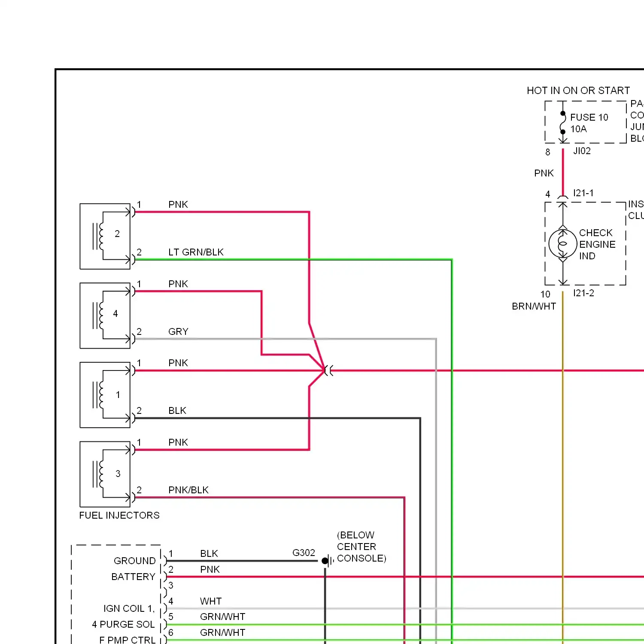Select the "FUSE 10" label
644x644 pixels.
click(589, 117)
